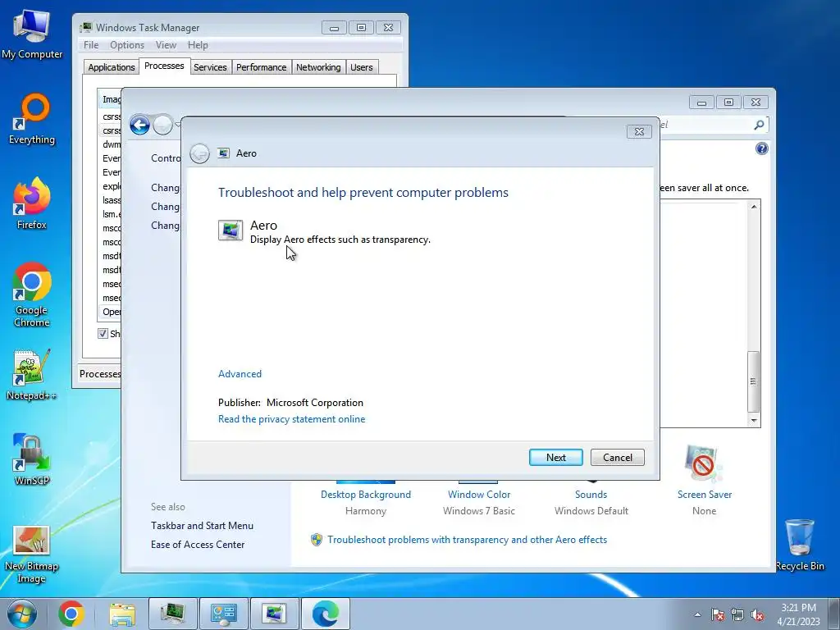Click the Control Panel search field
This screenshot has width=840, height=630.
click(x=705, y=125)
